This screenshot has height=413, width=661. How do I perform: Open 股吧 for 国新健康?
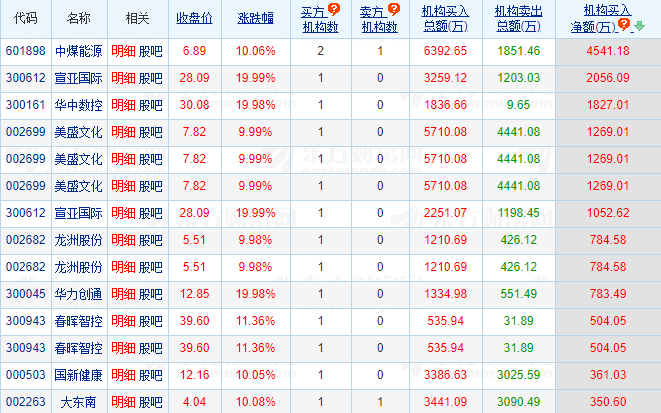[150, 375]
